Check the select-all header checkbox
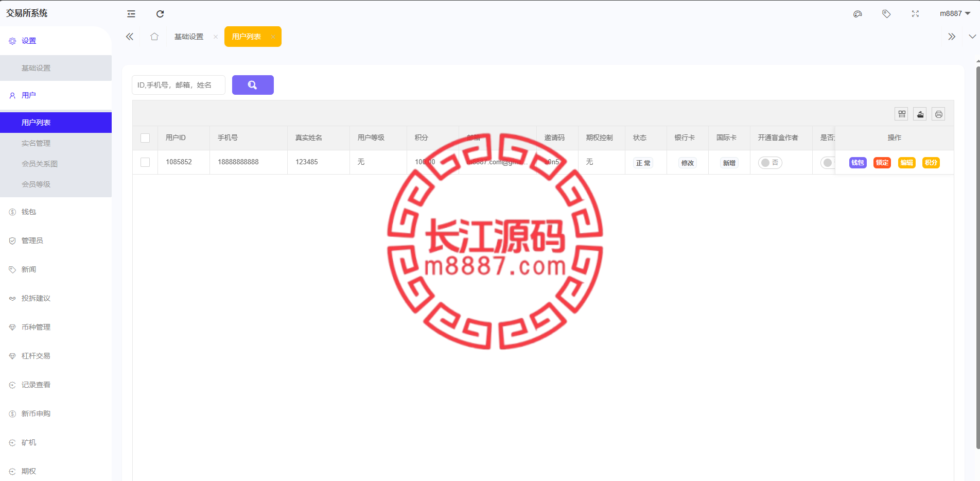This screenshot has height=481, width=980. [145, 138]
